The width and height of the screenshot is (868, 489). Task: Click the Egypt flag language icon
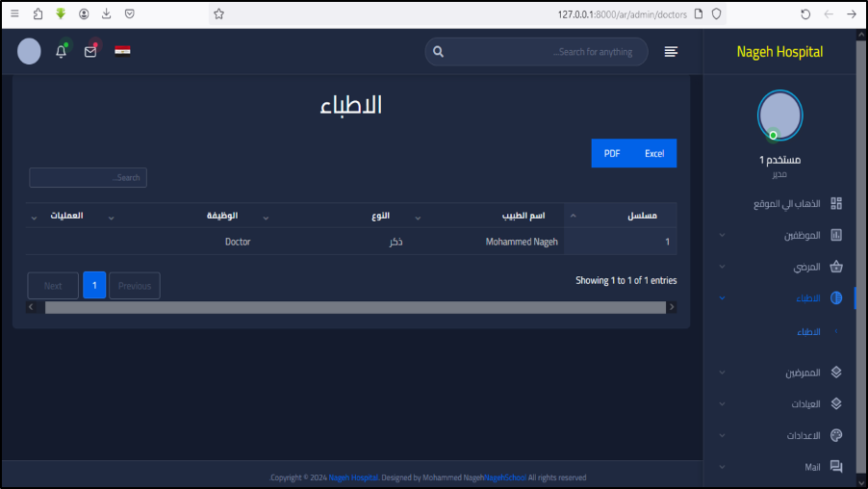(122, 51)
